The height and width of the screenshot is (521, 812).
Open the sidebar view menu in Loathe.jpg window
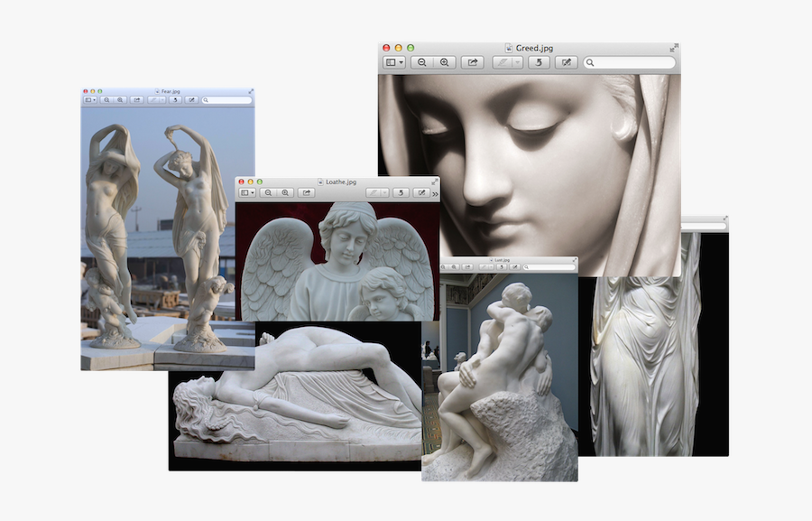tap(247, 193)
